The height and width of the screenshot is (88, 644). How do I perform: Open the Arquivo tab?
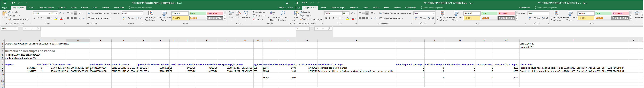(5, 8)
